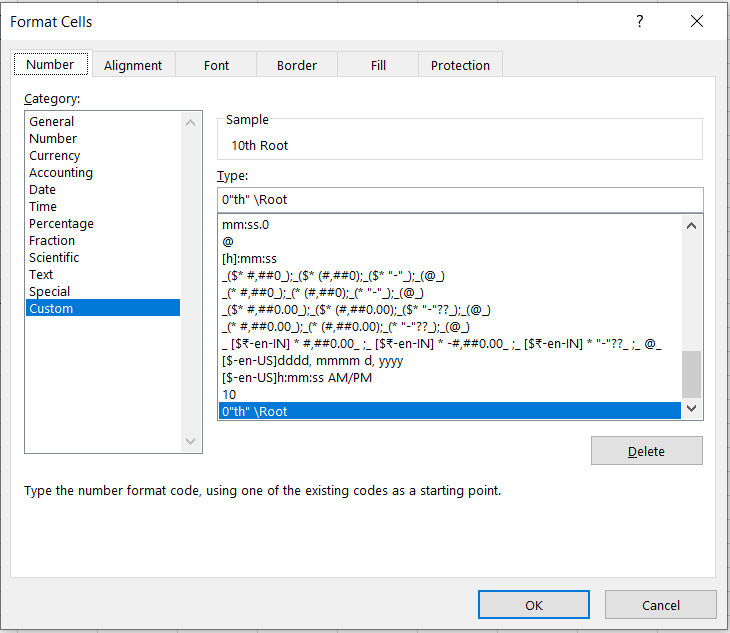
Task: Select the Percentage category
Action: pos(61,224)
